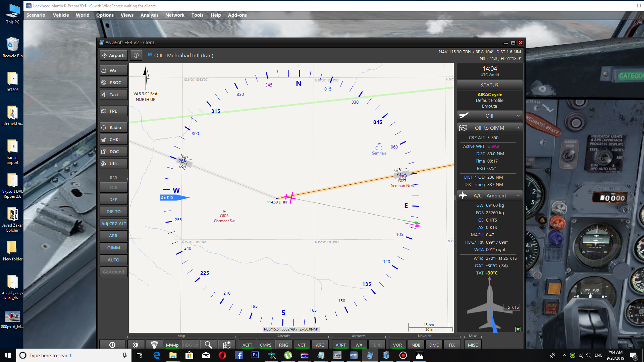Viewport: 644px width, 362px height.
Task: Open the Options menu
Action: point(105,15)
